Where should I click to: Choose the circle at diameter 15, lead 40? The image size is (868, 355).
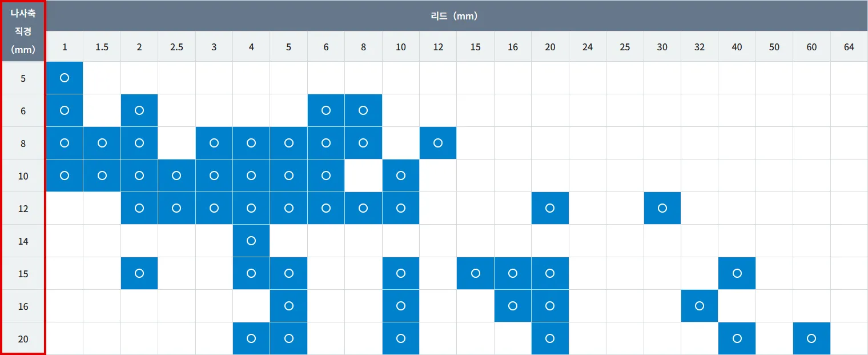[x=737, y=273]
